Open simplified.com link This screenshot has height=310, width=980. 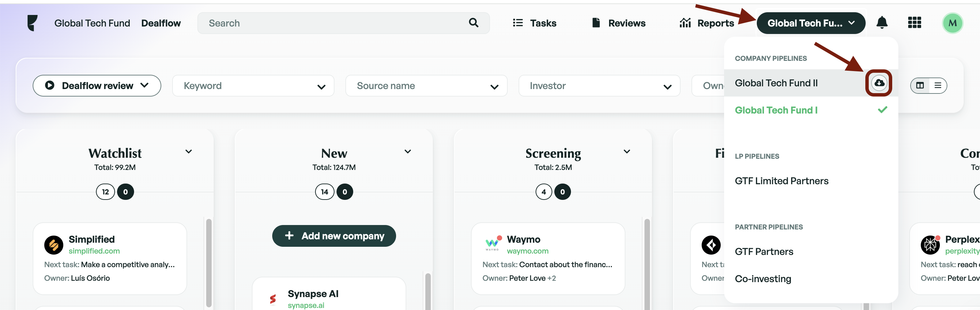click(x=94, y=251)
